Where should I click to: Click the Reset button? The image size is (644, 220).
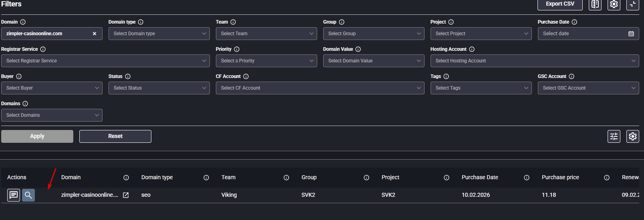coord(115,136)
